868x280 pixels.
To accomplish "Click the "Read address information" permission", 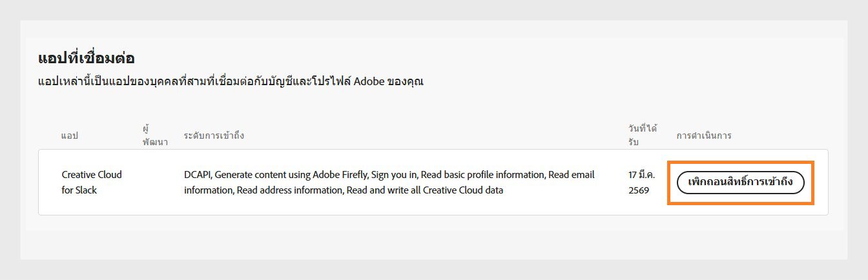I will (x=289, y=190).
